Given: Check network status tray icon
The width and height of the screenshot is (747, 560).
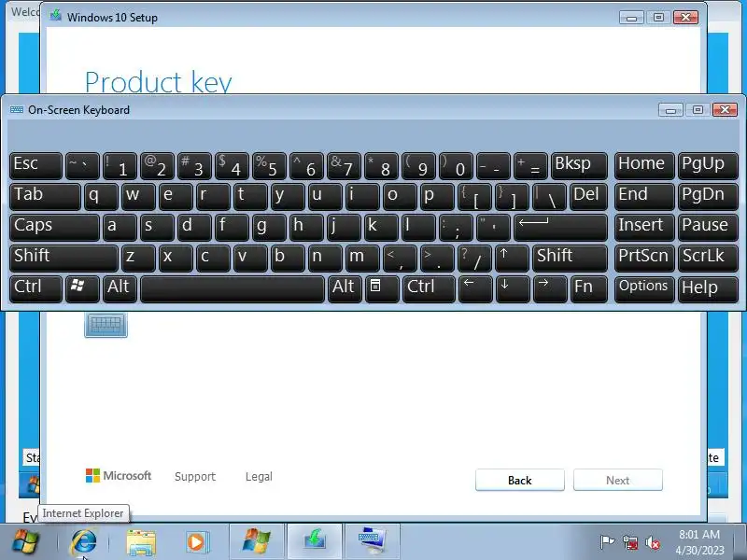Looking at the screenshot, I should 630,542.
